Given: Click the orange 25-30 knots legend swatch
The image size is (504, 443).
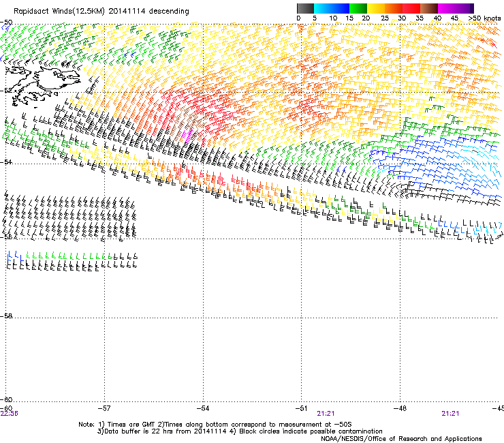Looking at the screenshot, I should coord(394,8).
